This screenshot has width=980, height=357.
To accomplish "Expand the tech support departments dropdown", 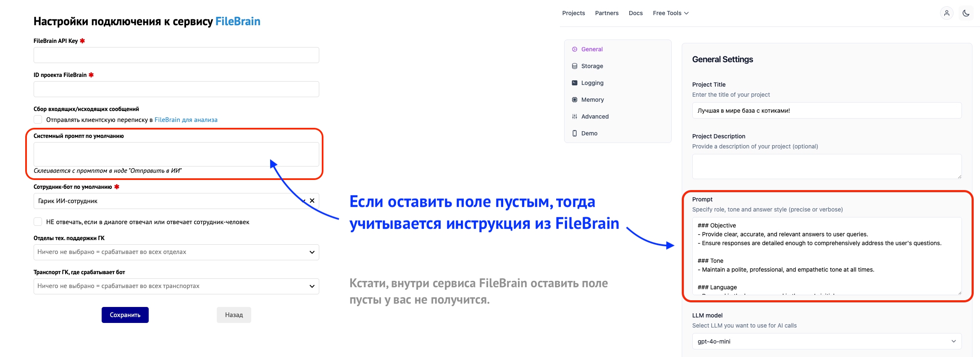I will (176, 252).
